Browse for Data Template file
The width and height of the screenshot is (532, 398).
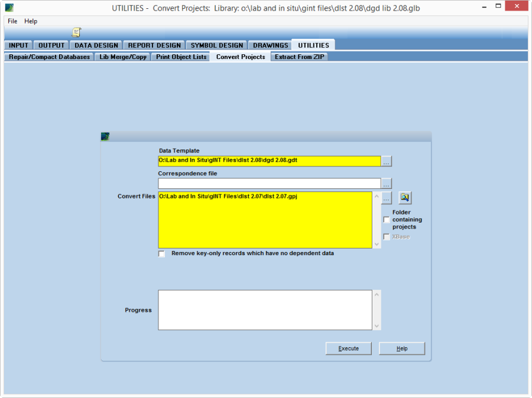pyautogui.click(x=387, y=161)
